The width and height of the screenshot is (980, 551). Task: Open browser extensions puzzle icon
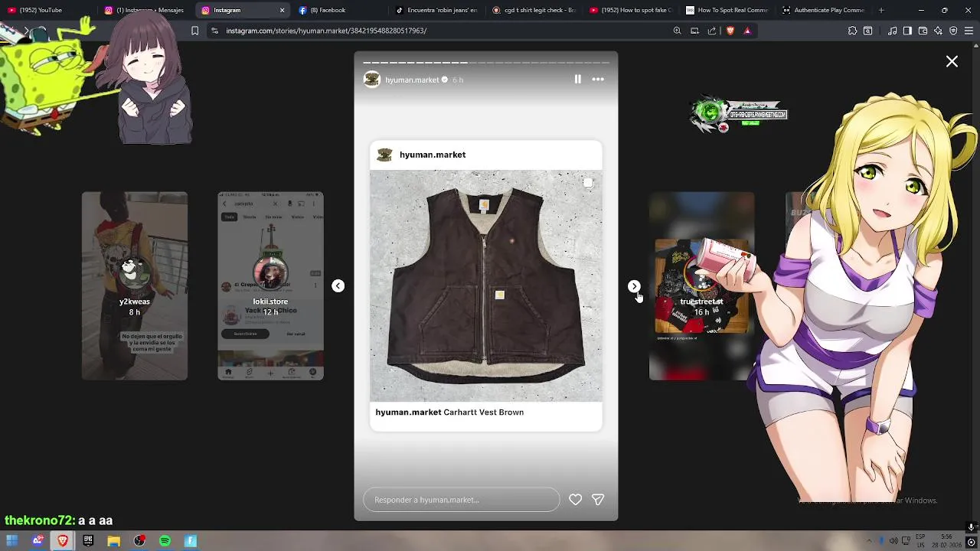click(x=852, y=31)
